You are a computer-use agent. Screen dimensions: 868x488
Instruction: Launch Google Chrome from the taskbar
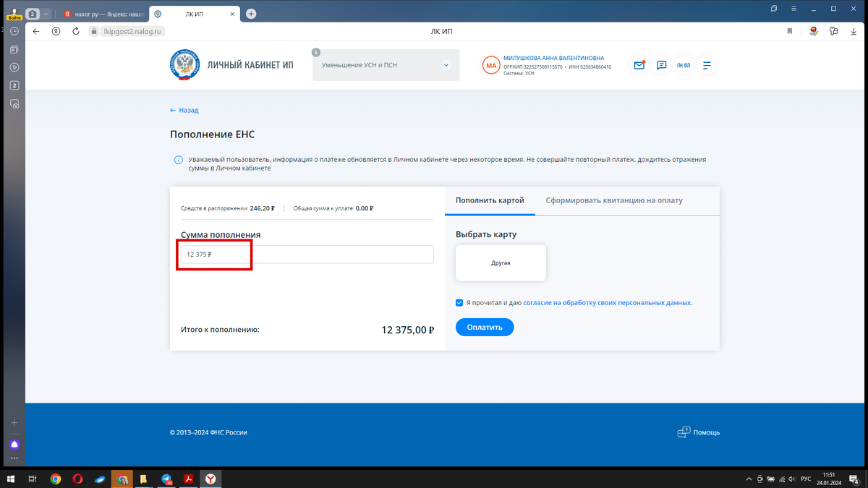pyautogui.click(x=56, y=479)
